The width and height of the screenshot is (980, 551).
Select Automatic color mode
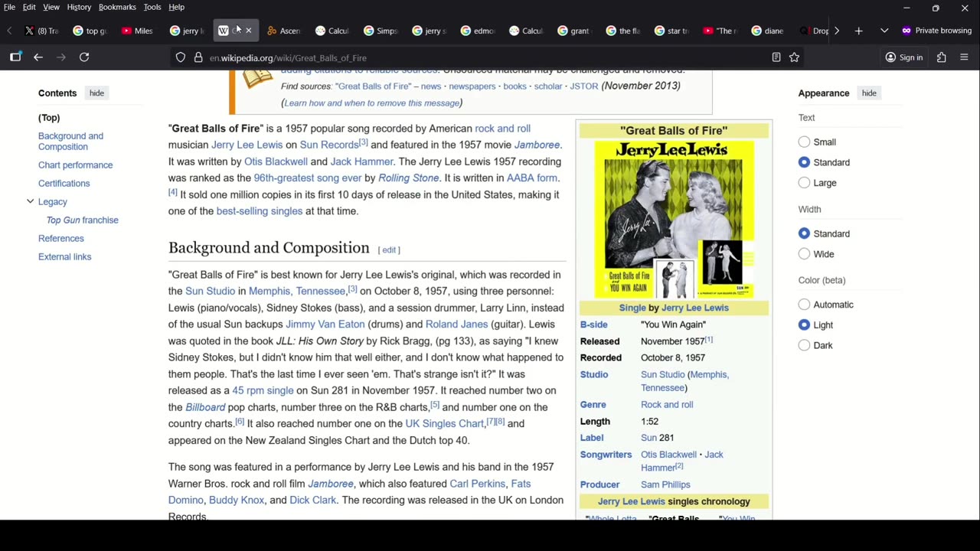804,305
